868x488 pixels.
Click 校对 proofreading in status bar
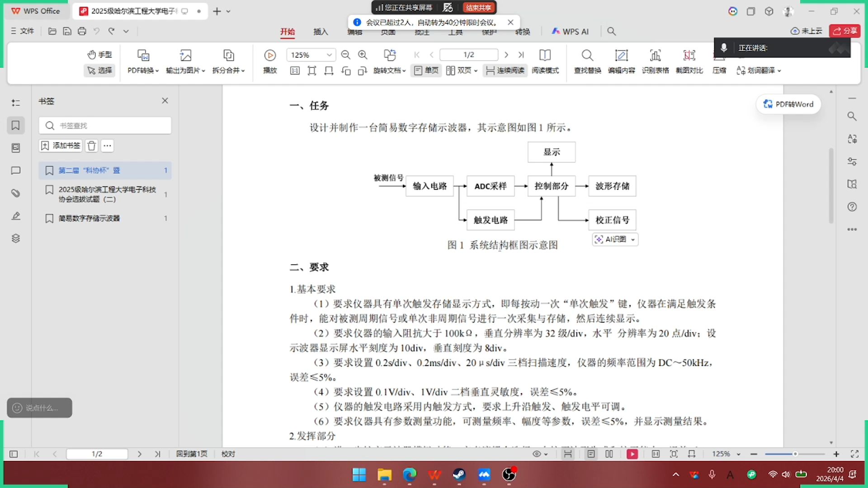tap(228, 454)
